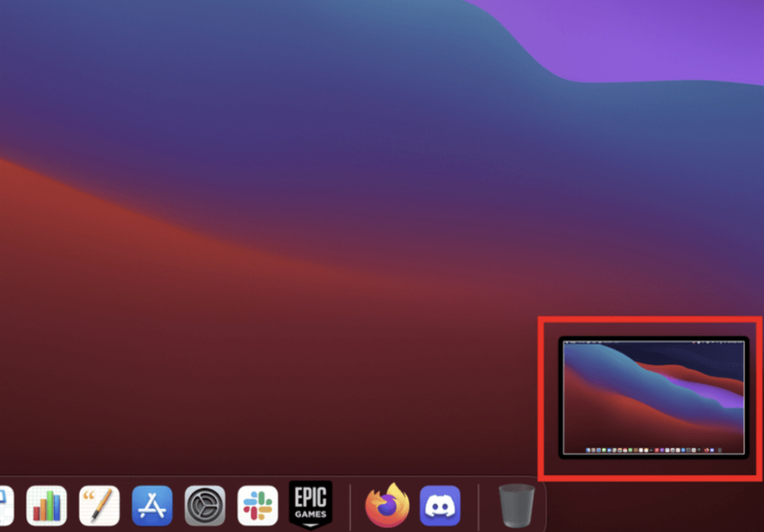Open the Trash in the dock
The image size is (764, 532).
[x=516, y=506]
